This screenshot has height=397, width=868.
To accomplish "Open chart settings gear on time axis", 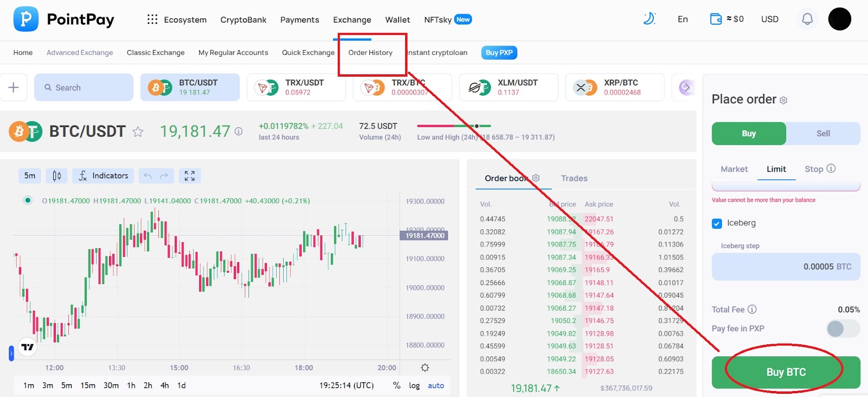I will [425, 368].
